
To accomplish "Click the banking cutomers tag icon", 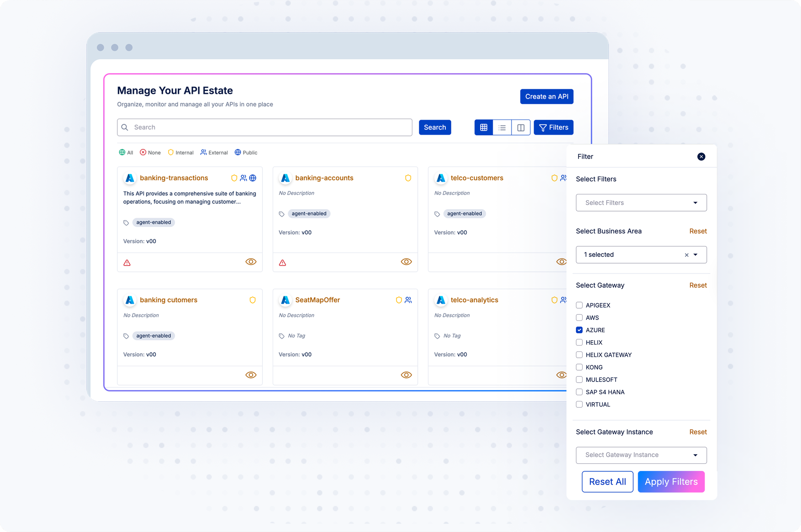I will click(126, 336).
